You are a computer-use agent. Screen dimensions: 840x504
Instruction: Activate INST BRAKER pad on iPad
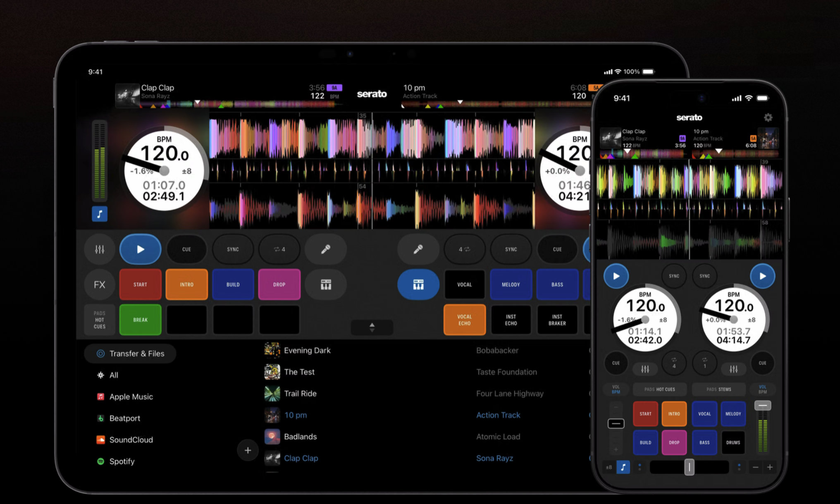pyautogui.click(x=557, y=320)
